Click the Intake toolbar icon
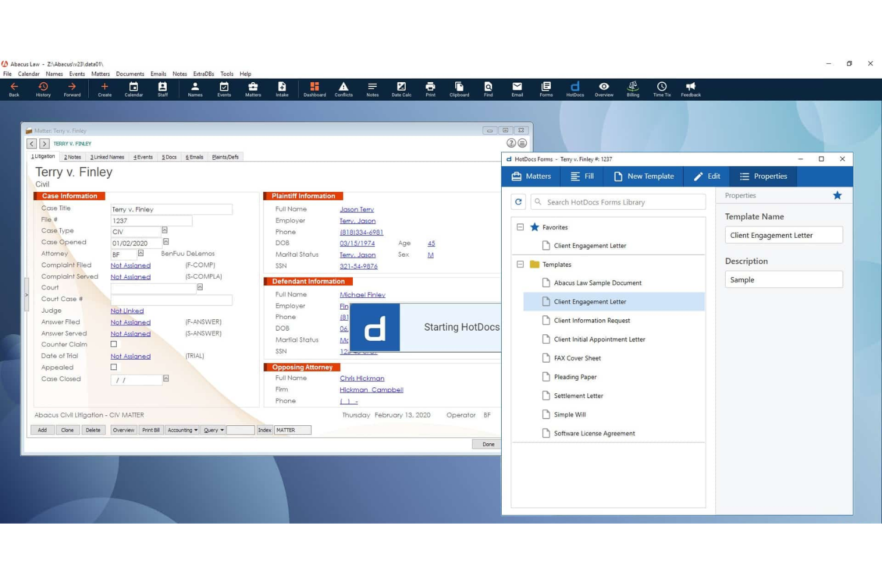The image size is (882, 588). tap(282, 89)
